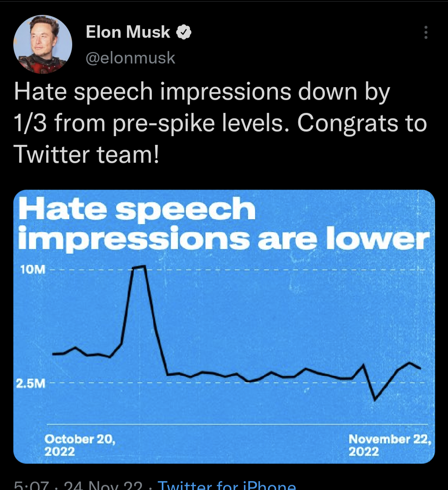Click the 10M axis label
The image size is (448, 490).
click(32, 269)
